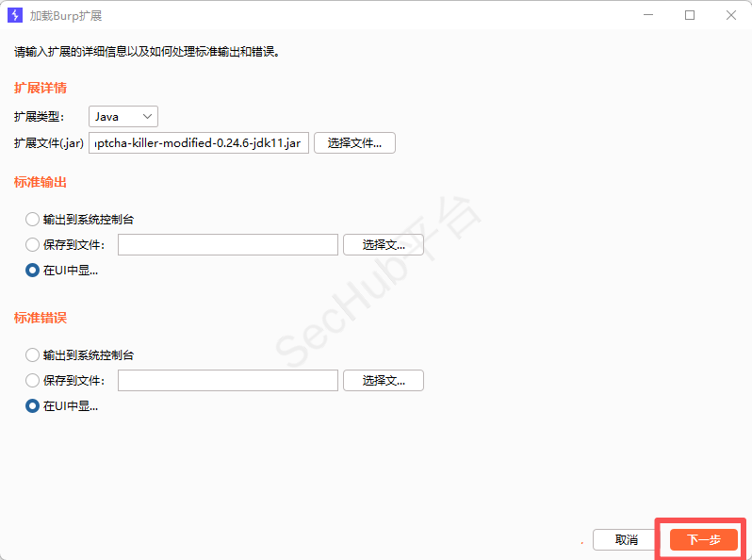Choose 保存到文件 option under 标准输出
This screenshot has width=752, height=560.
pos(33,245)
